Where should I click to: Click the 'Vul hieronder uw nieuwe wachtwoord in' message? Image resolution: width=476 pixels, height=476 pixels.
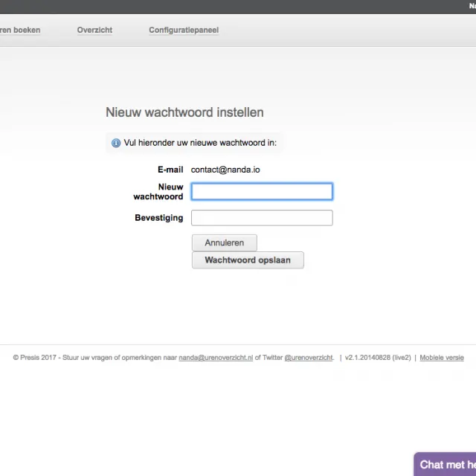tap(200, 143)
